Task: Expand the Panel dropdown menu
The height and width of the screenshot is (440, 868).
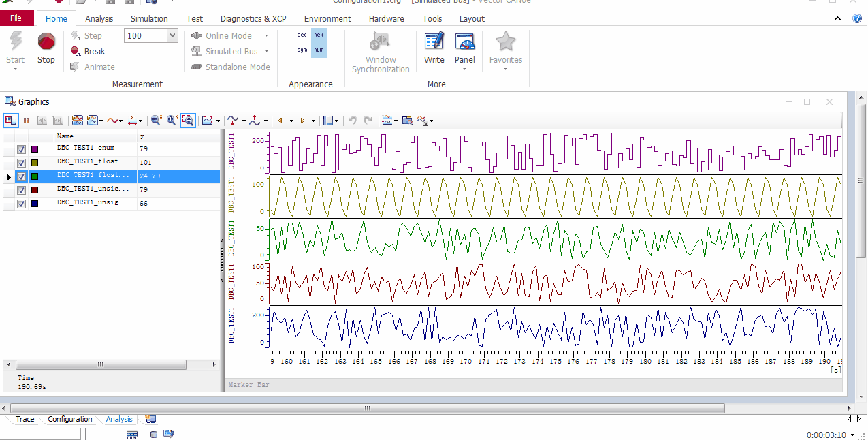Action: point(465,69)
